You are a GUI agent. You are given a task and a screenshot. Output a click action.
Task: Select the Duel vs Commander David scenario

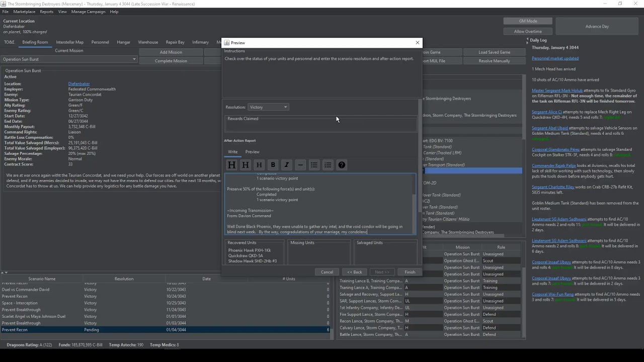coord(166,290)
